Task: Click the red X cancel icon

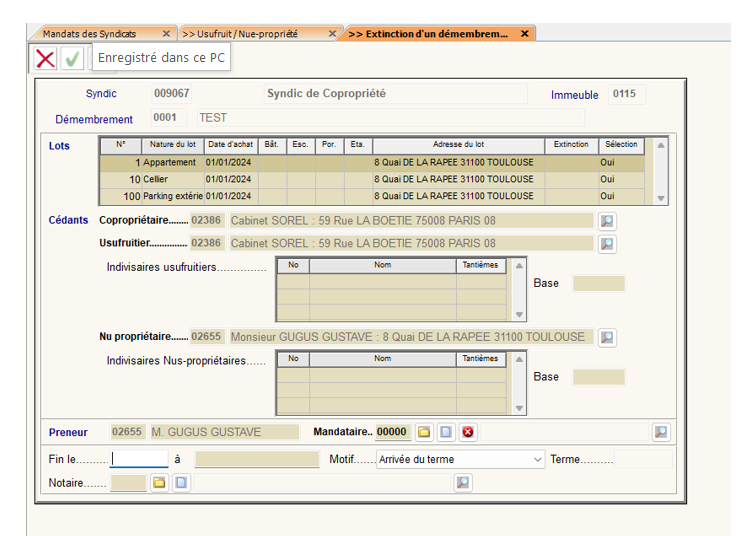Action: pos(45,58)
